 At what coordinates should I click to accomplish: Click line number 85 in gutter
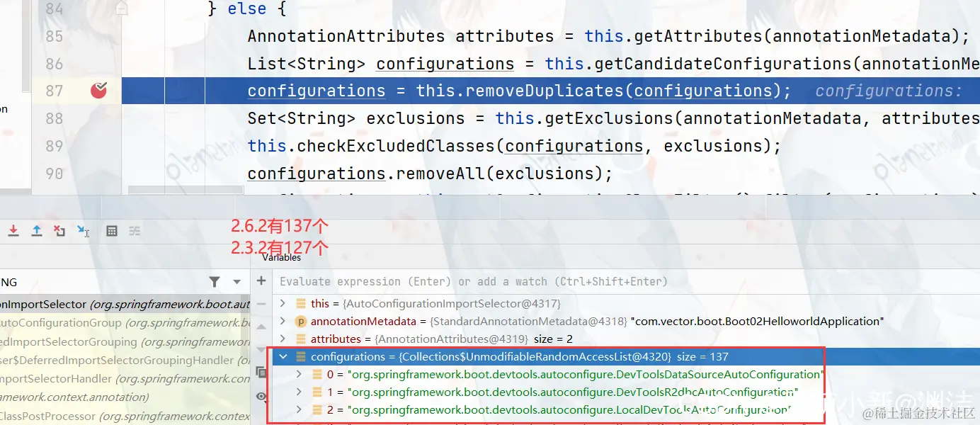point(55,36)
